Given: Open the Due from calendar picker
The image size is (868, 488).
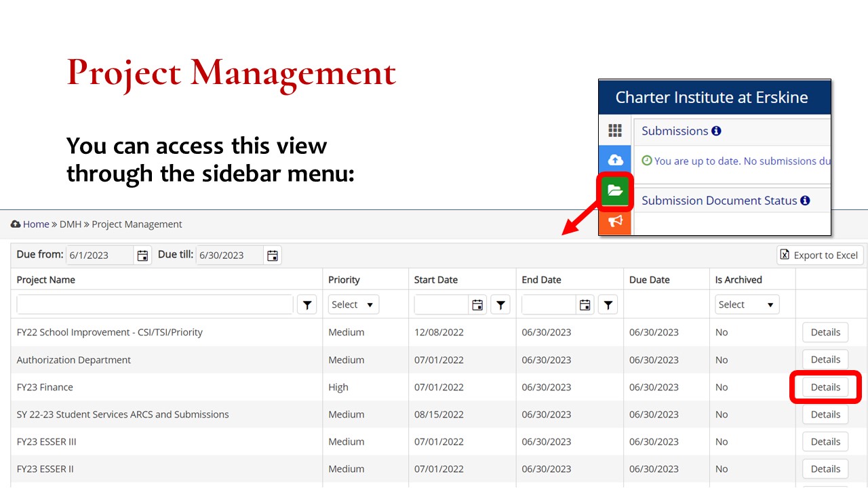Looking at the screenshot, I should pos(142,256).
